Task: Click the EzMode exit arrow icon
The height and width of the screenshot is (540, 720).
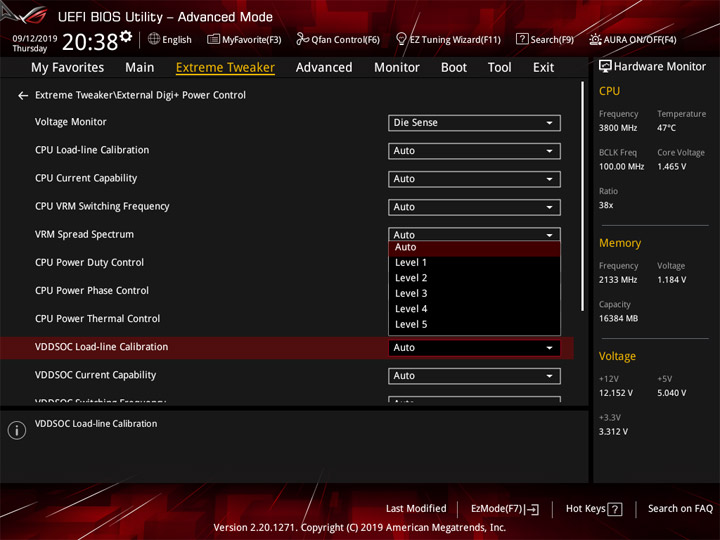Action: pos(533,509)
